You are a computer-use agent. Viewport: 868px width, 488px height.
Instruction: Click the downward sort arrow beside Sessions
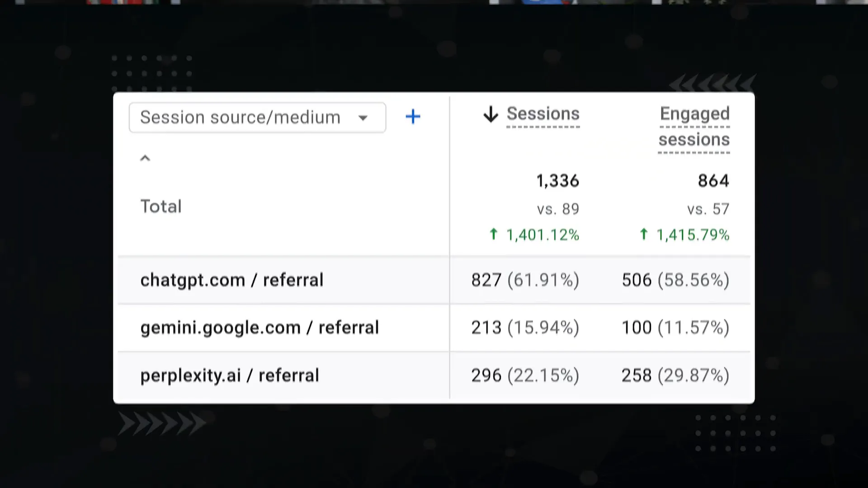491,114
